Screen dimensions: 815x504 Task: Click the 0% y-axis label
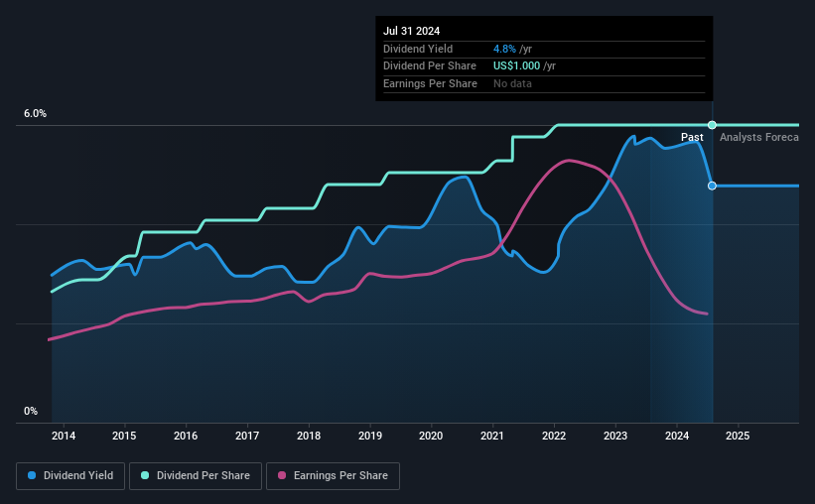31,411
